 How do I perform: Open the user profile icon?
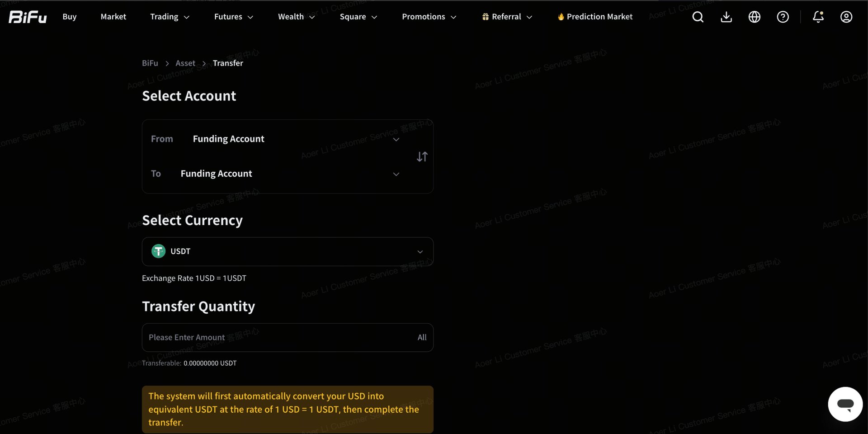pos(846,17)
